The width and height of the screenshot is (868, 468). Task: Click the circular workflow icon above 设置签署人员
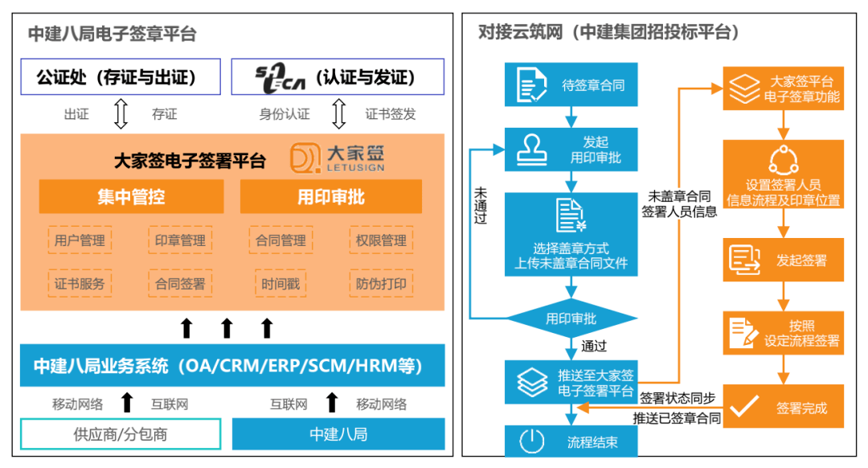point(784,160)
